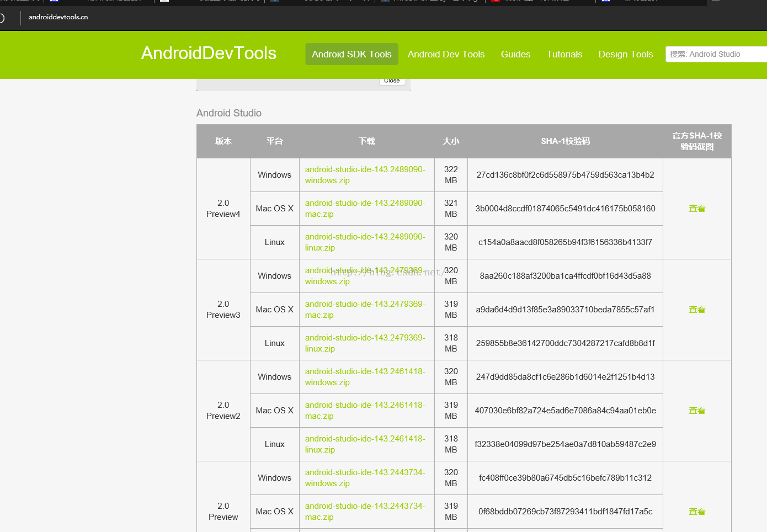Download android-studio-ide-143.2461418-linux.zip
Viewport: 767px width, 532px height.
point(365,444)
